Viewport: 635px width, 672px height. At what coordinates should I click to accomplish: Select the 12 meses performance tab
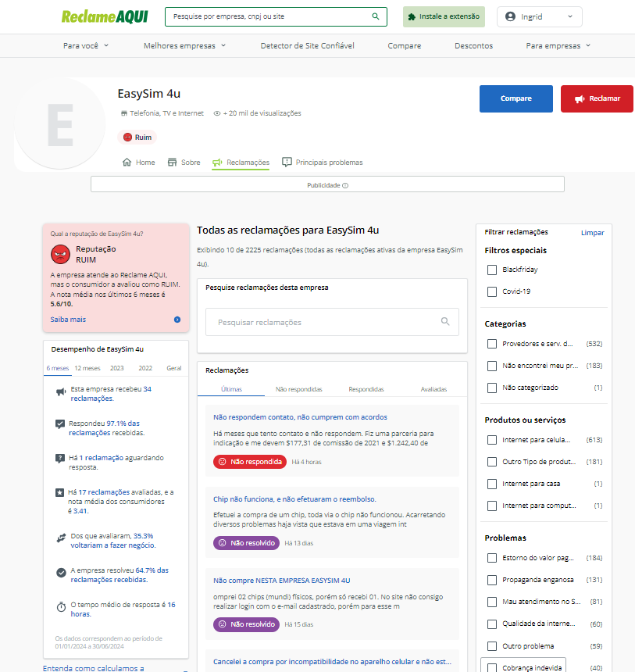pos(87,368)
